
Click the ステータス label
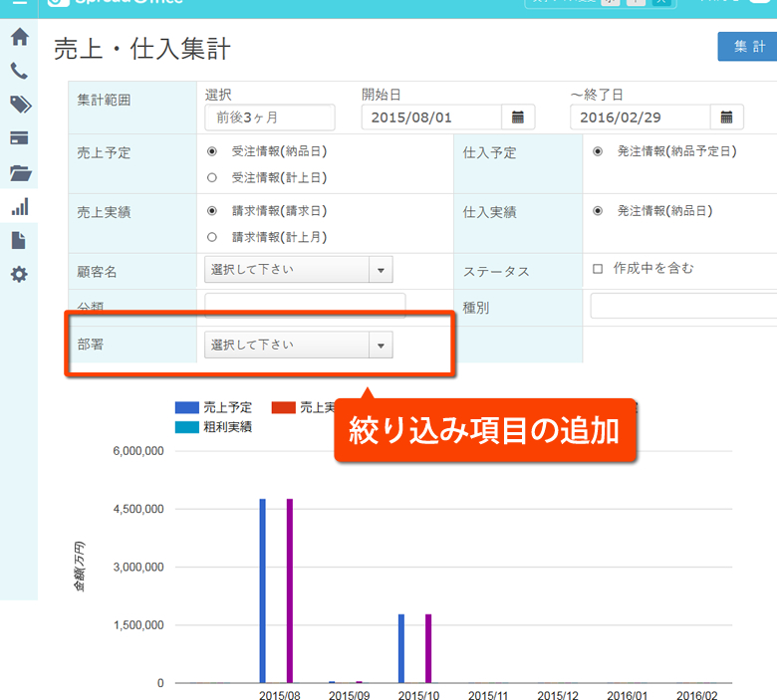click(496, 272)
